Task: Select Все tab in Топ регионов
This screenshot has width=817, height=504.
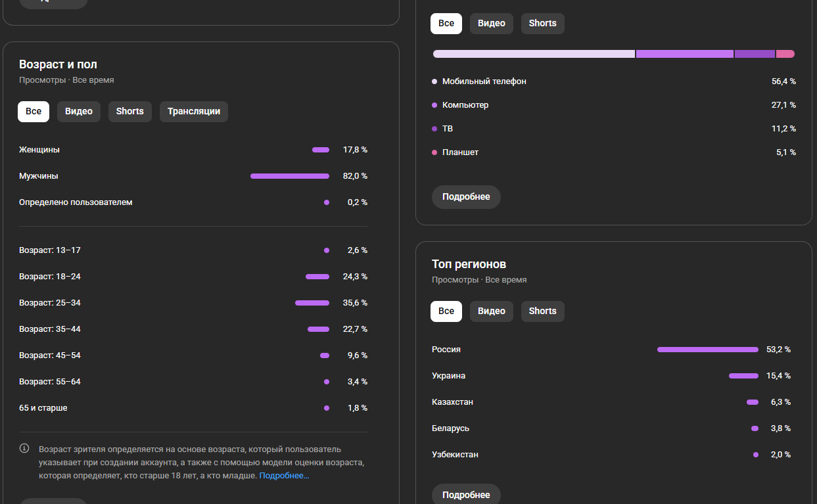Action: pyautogui.click(x=446, y=311)
